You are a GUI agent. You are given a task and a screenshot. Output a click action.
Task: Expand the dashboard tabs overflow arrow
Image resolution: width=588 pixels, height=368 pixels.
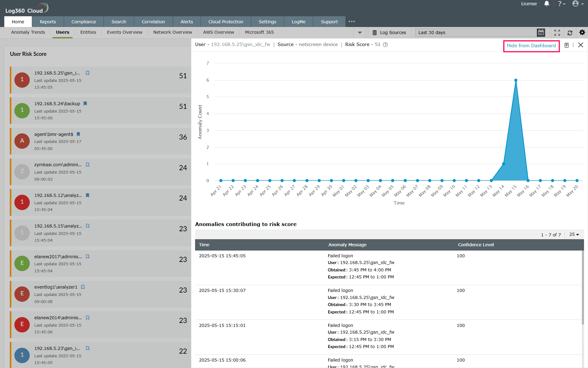tap(360, 33)
